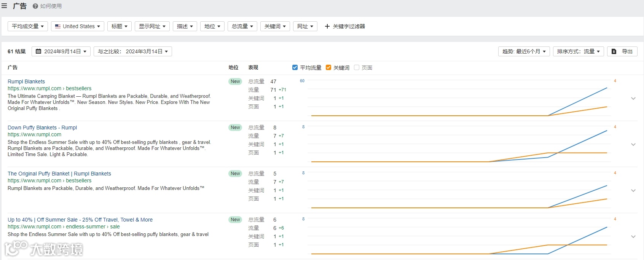The image size is (644, 260).
Task: Click the trend chart for Summer Sale ad
Action: [459, 236]
